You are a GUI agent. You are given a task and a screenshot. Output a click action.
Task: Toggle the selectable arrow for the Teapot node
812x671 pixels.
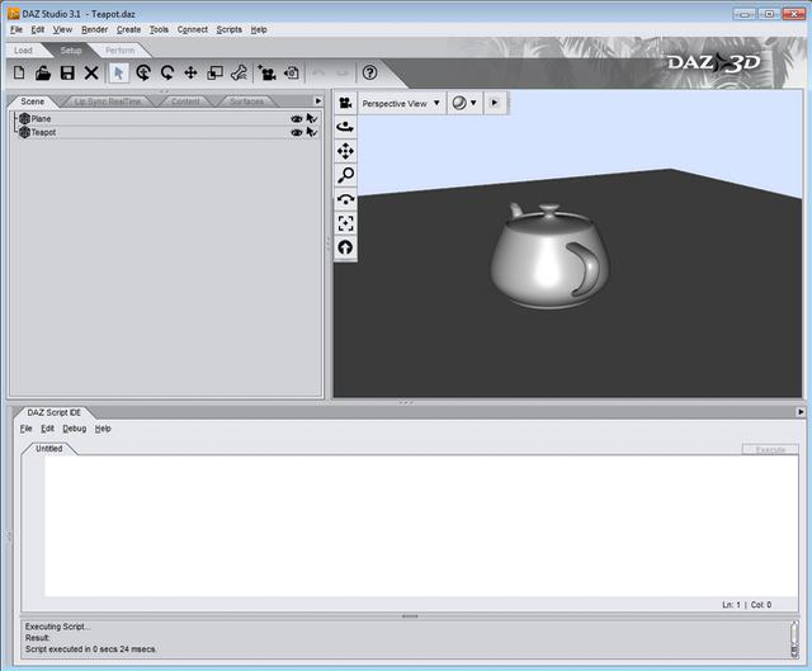click(312, 132)
